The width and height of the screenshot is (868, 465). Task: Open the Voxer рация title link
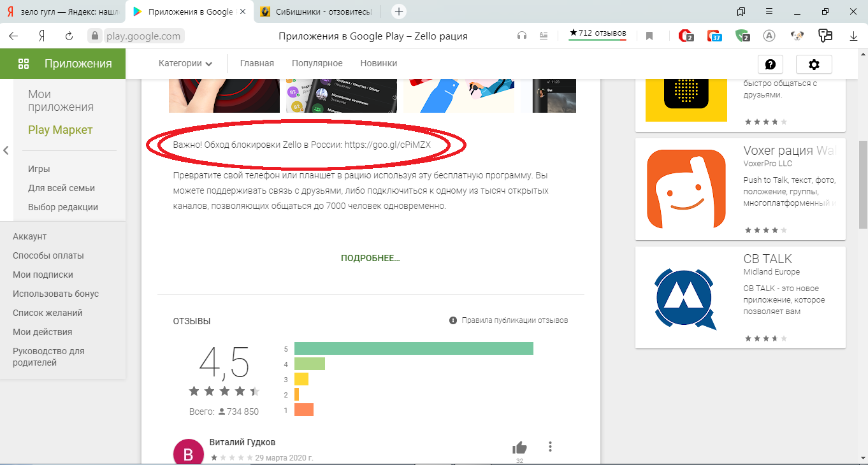[x=789, y=151]
